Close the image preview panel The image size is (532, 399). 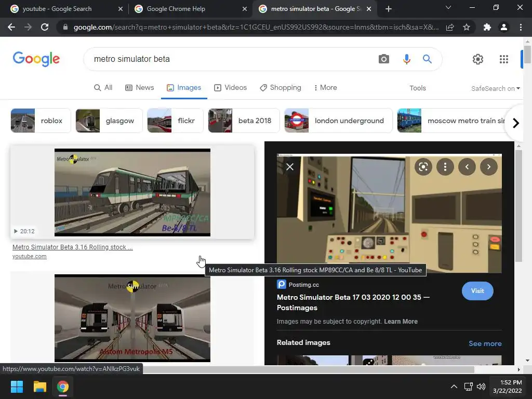click(290, 167)
